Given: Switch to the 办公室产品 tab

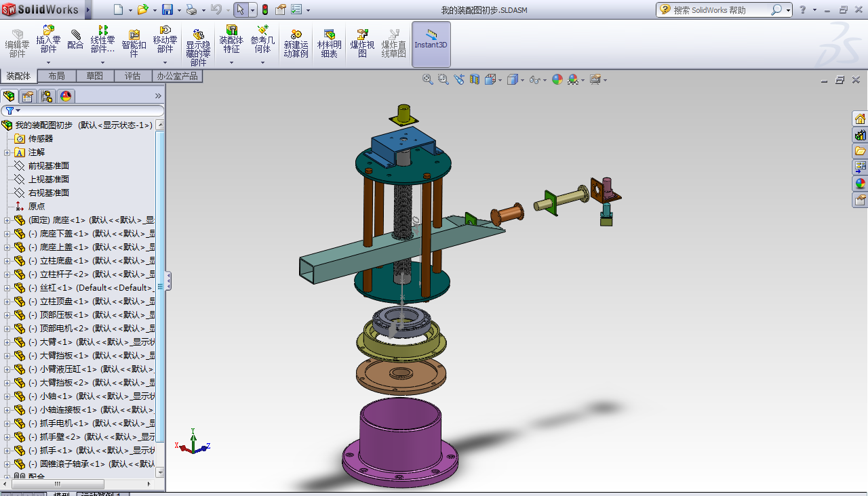Looking at the screenshot, I should pos(177,76).
